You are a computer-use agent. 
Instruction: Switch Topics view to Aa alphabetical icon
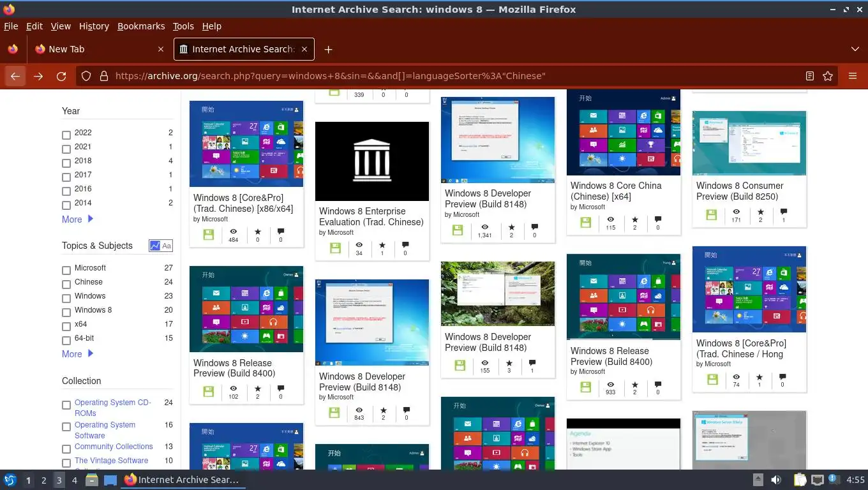[167, 246]
